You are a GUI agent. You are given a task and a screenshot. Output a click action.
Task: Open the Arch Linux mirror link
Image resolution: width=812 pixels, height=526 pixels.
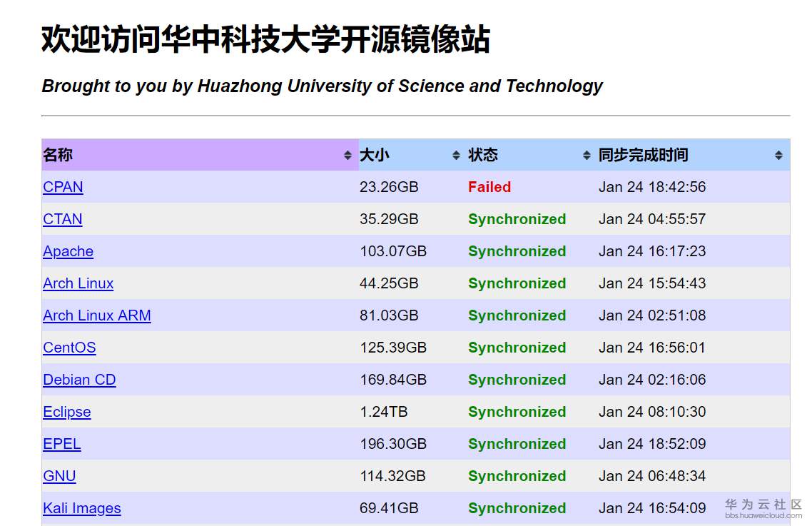tap(78, 283)
